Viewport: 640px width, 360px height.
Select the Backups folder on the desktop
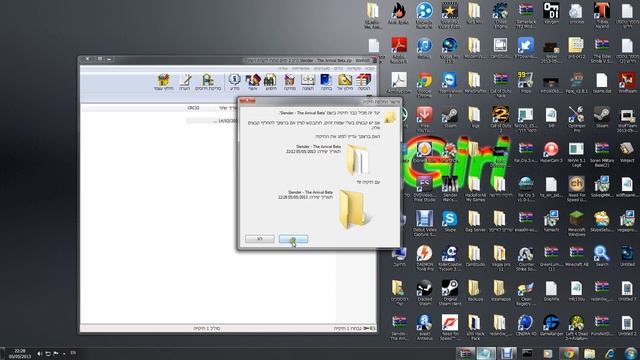click(475, 291)
